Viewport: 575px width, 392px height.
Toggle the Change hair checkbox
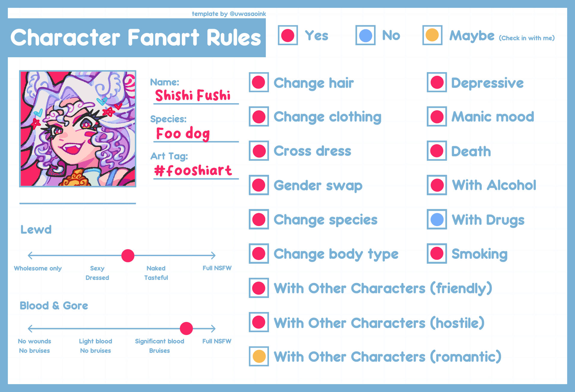pos(258,82)
